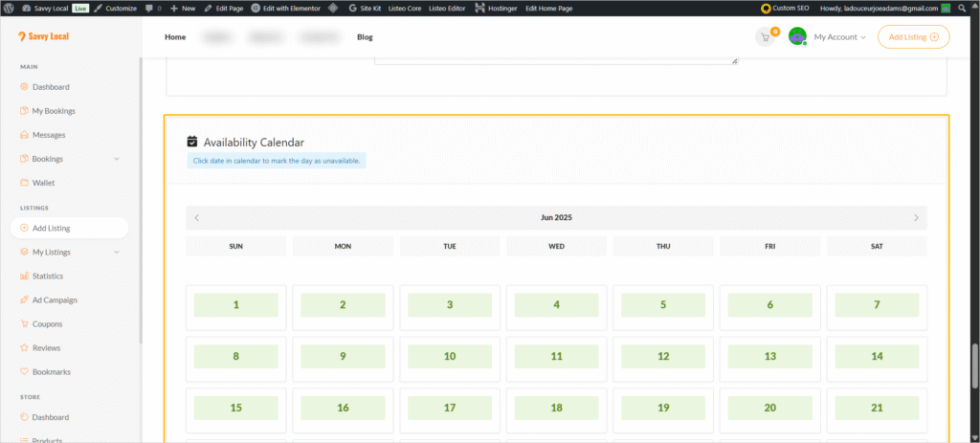Click Edit with Elementor in admin bar
The height and width of the screenshot is (443, 980).
[x=286, y=8]
